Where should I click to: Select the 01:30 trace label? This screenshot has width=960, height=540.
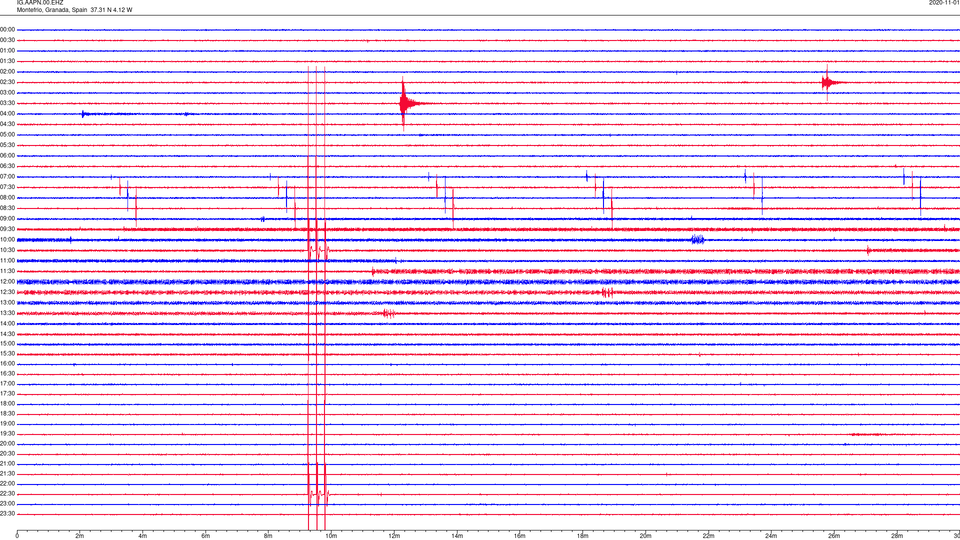(x=7, y=61)
